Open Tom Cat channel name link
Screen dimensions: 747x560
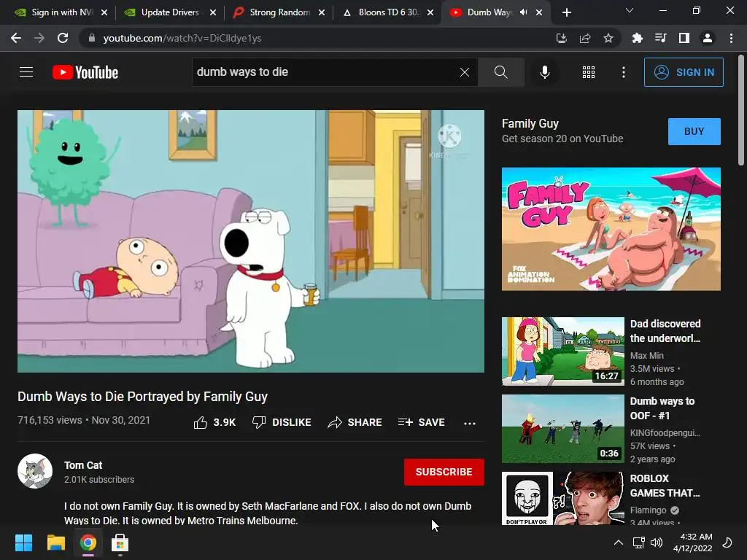[83, 465]
